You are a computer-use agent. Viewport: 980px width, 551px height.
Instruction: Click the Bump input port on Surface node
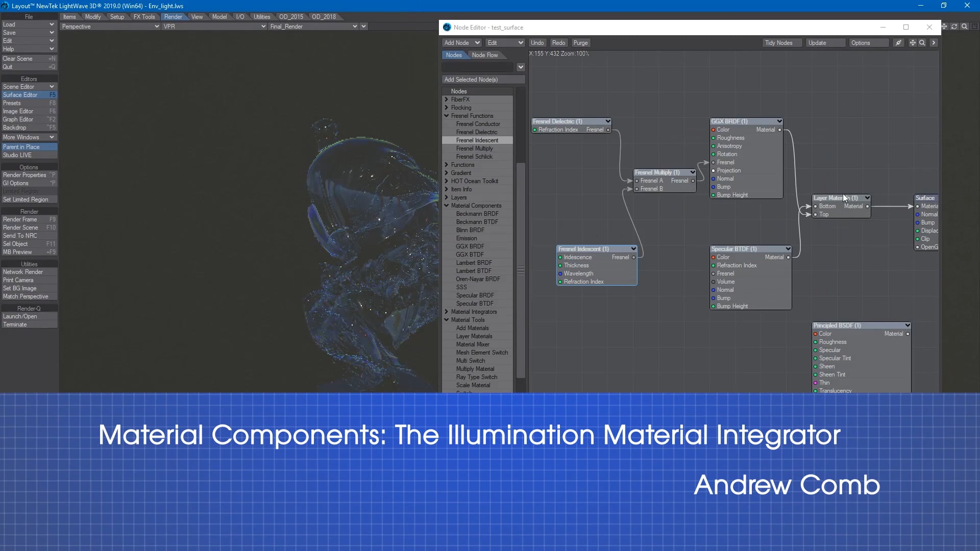click(x=917, y=222)
